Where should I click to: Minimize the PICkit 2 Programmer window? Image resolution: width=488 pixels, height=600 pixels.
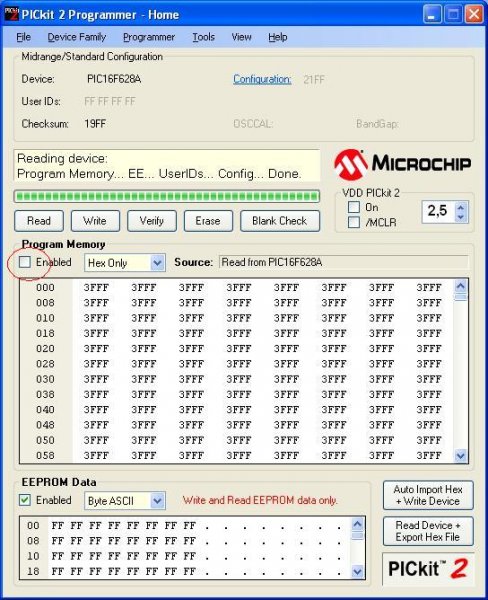433,15
